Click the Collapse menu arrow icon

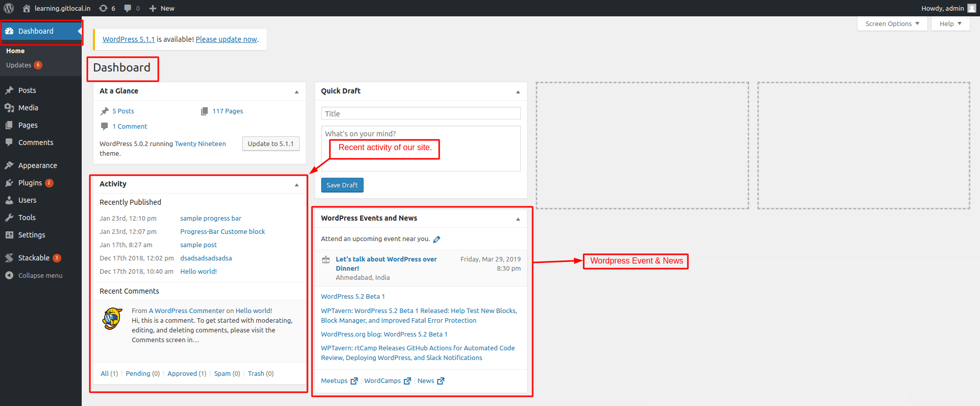tap(9, 275)
